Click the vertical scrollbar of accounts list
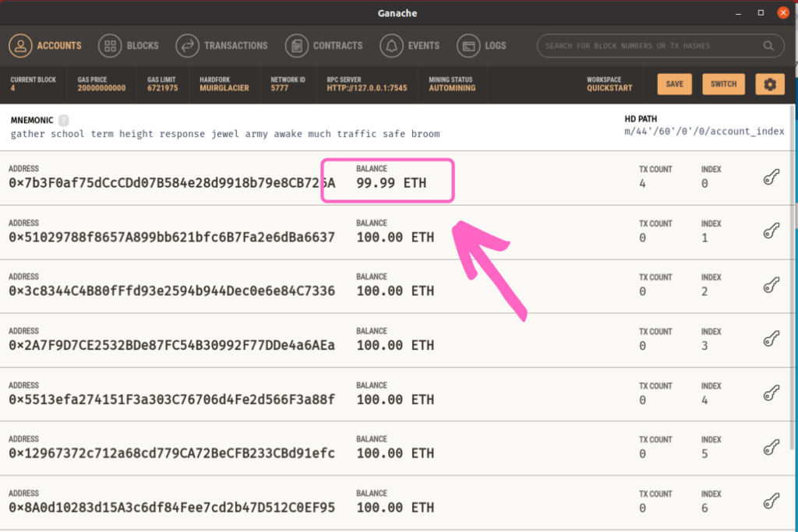The image size is (798, 532). pyautogui.click(x=793, y=277)
